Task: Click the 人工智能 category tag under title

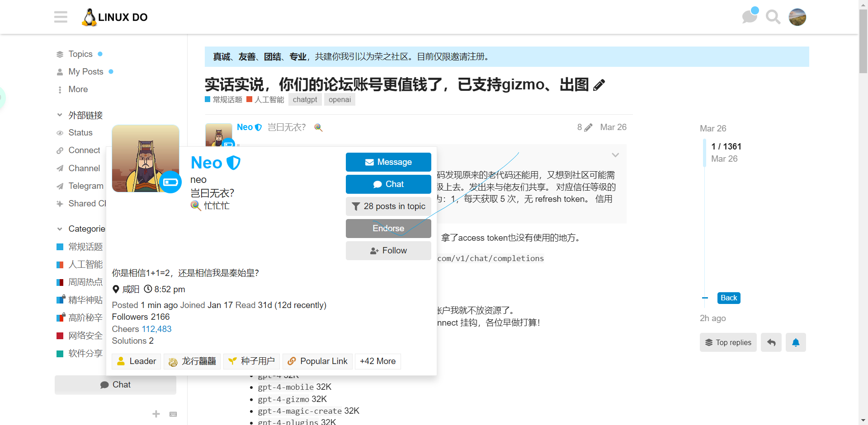Action: [265, 99]
